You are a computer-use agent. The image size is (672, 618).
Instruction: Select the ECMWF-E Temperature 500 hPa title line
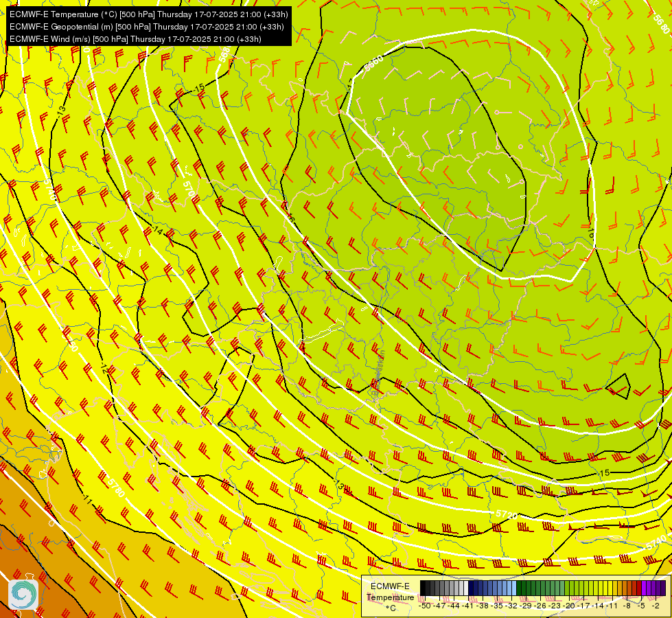[148, 14]
